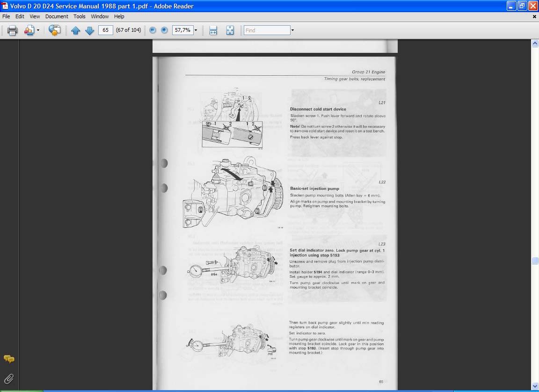Restore down the Adobe Reader window

point(522,6)
